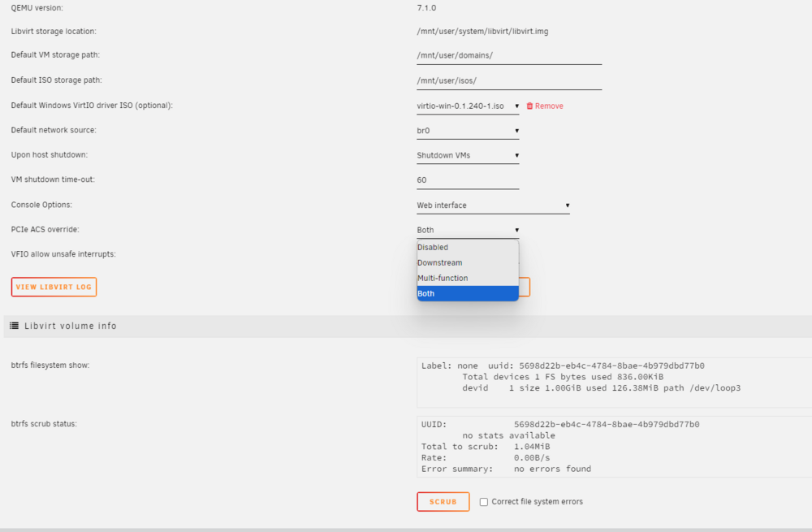Click the btrfs scrub status label
The image size is (812, 532).
pyautogui.click(x=44, y=424)
